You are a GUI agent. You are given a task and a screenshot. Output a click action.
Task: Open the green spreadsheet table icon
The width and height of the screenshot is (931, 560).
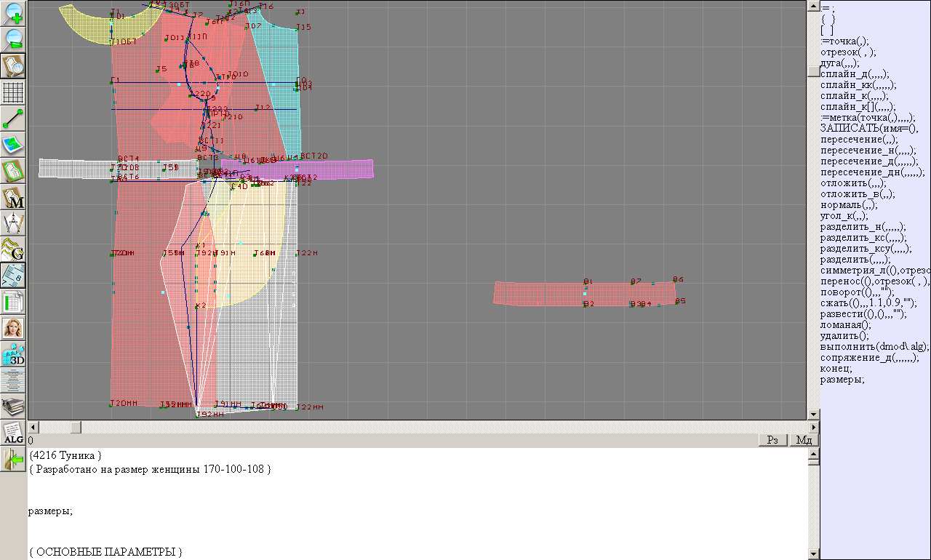[x=14, y=302]
